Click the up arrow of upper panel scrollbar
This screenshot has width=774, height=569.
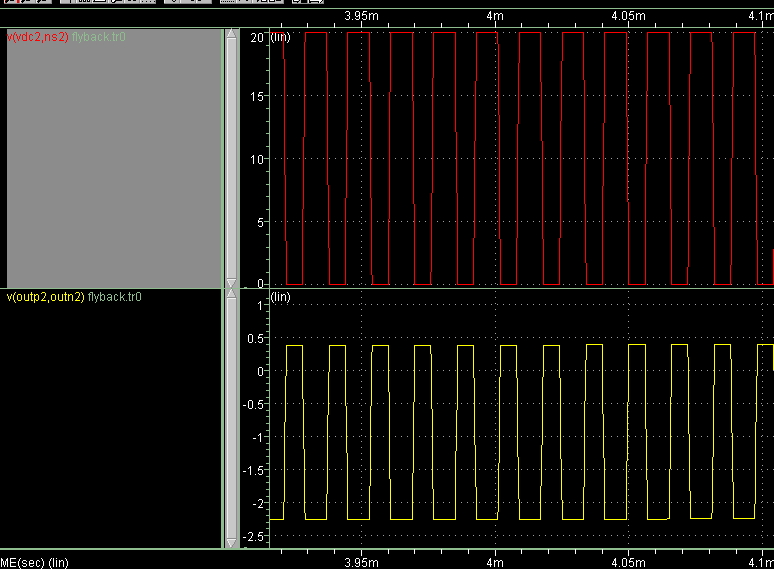[232, 35]
